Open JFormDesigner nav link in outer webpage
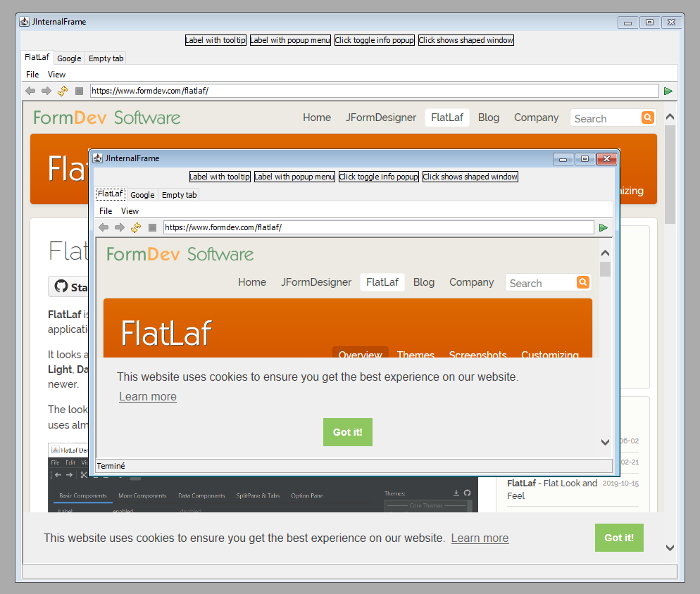Screen dimensions: 700x594 point(381,118)
